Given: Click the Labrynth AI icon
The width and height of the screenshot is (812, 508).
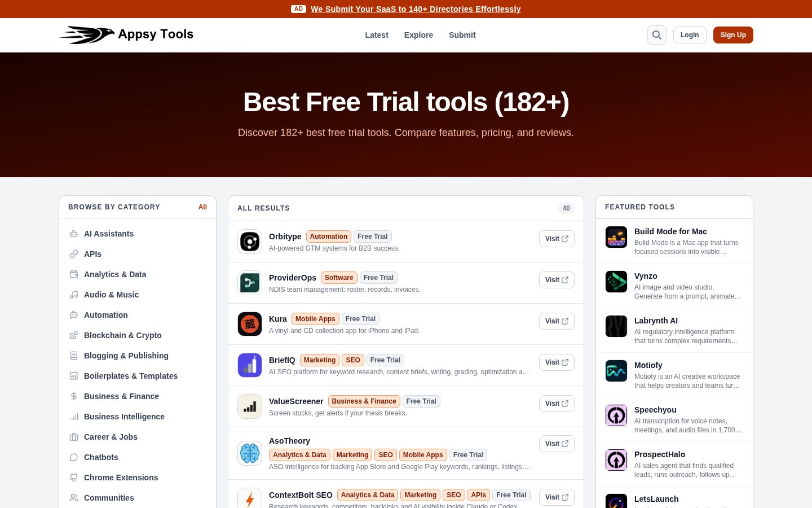Looking at the screenshot, I should click(616, 326).
